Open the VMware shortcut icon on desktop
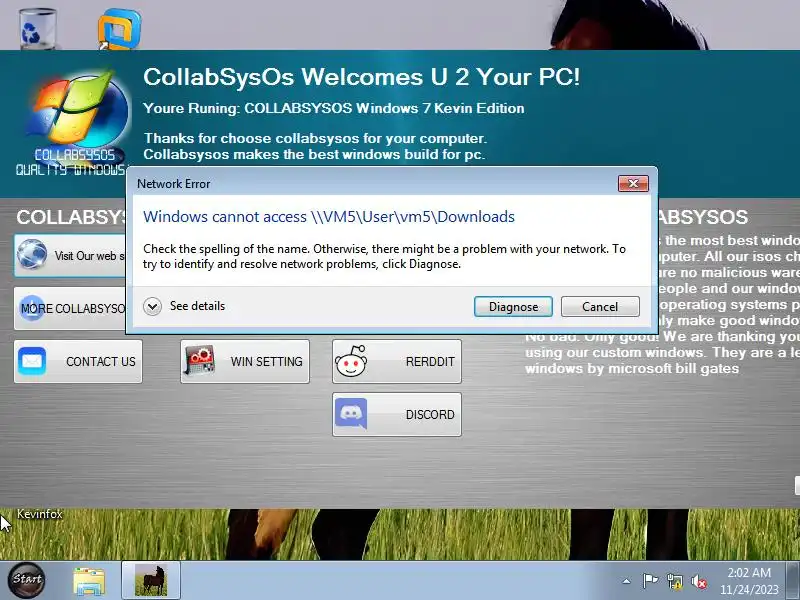This screenshot has width=800, height=600. click(x=119, y=29)
